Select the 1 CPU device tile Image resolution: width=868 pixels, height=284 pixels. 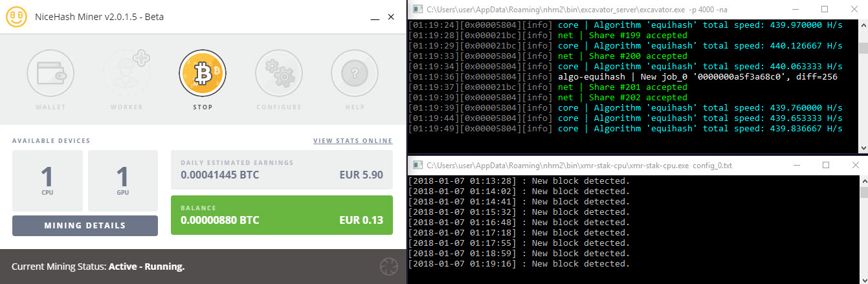(47, 180)
